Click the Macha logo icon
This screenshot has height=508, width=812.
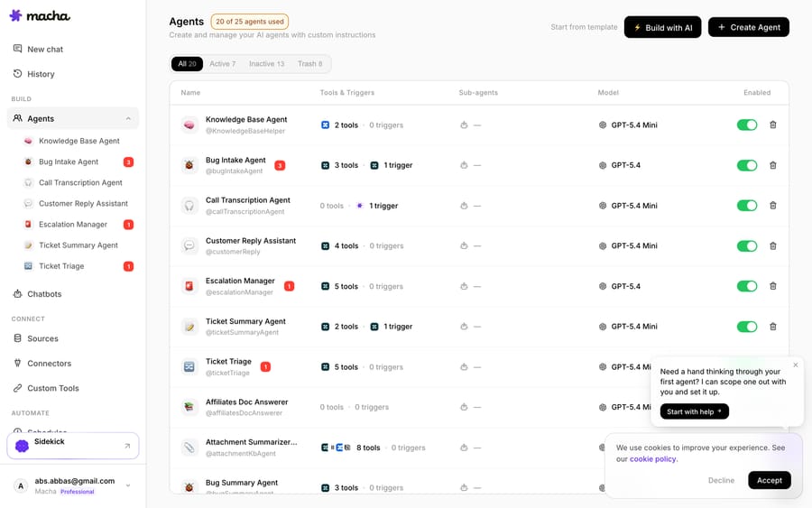[x=16, y=15]
